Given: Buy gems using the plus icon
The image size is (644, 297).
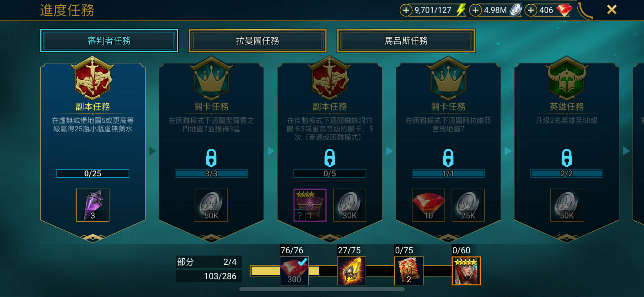Looking at the screenshot, I should pyautogui.click(x=531, y=10).
